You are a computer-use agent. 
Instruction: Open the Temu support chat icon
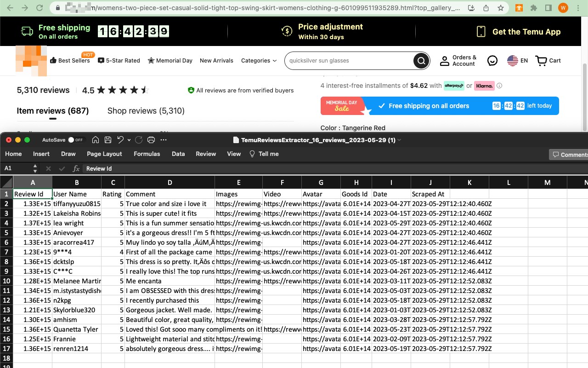tap(492, 61)
